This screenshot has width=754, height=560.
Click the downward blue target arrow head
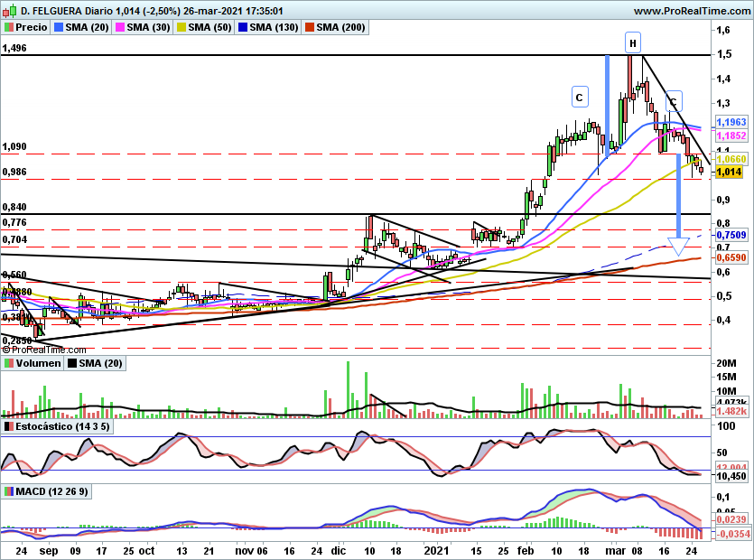(679, 245)
